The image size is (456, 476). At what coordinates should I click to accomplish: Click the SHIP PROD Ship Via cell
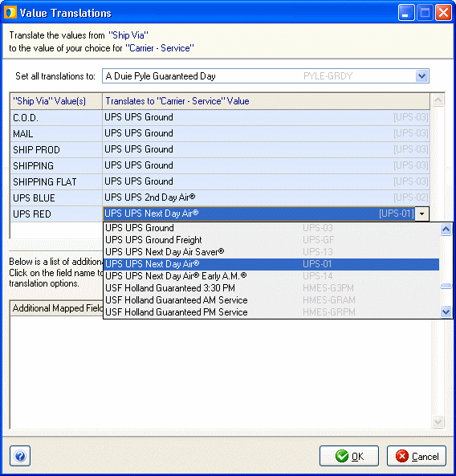pyautogui.click(x=56, y=149)
